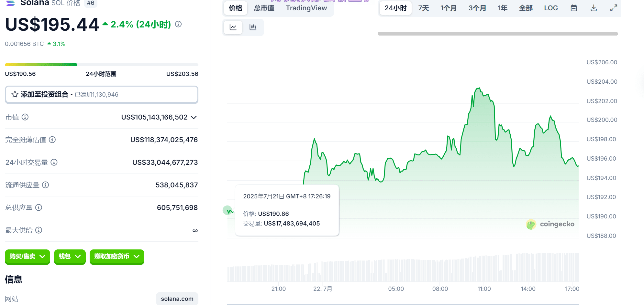Click info icon beside 市值
644x305 pixels.
[x=25, y=117]
